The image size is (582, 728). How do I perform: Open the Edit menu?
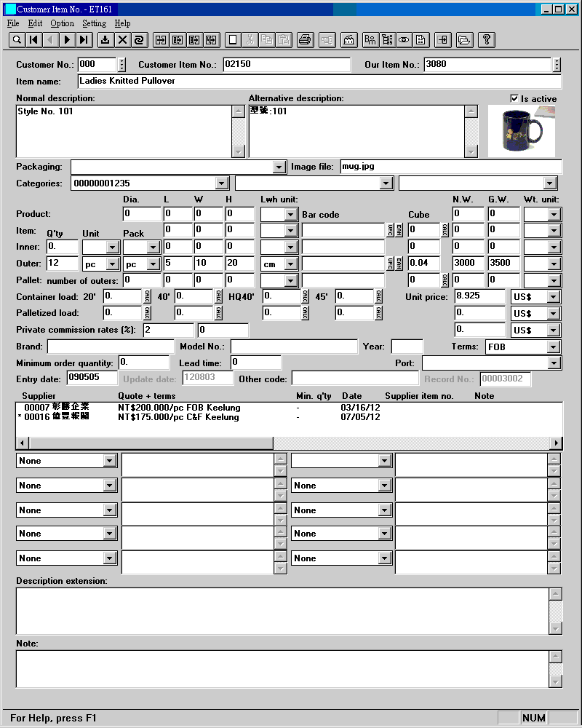pos(35,23)
